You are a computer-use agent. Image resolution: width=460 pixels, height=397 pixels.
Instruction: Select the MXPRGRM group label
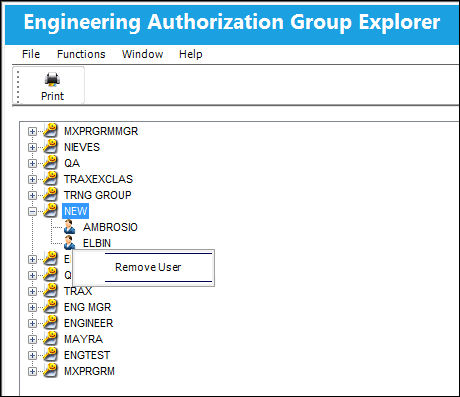coord(89,371)
